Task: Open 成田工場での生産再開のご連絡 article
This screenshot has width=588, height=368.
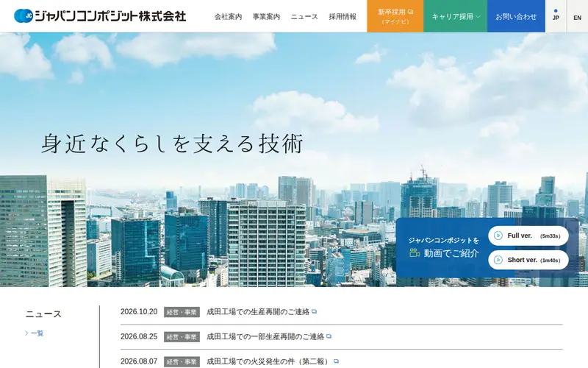Action: [x=258, y=311]
